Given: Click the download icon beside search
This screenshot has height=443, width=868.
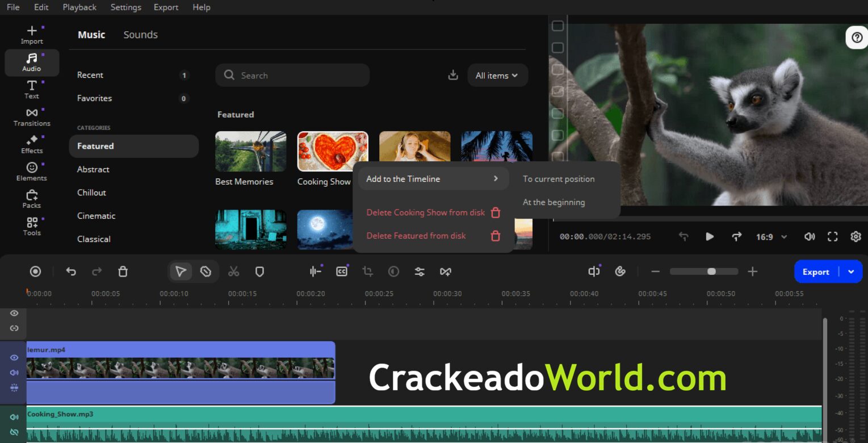Looking at the screenshot, I should coord(453,75).
